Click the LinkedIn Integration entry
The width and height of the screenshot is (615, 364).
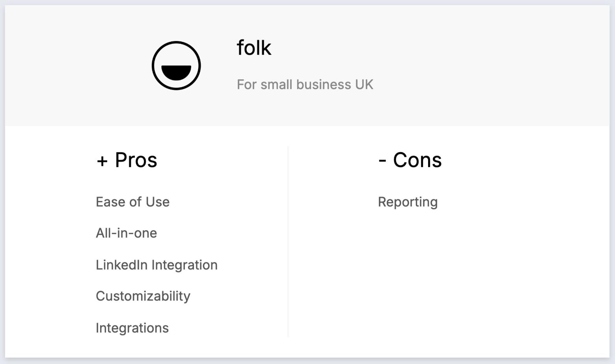coord(157,265)
